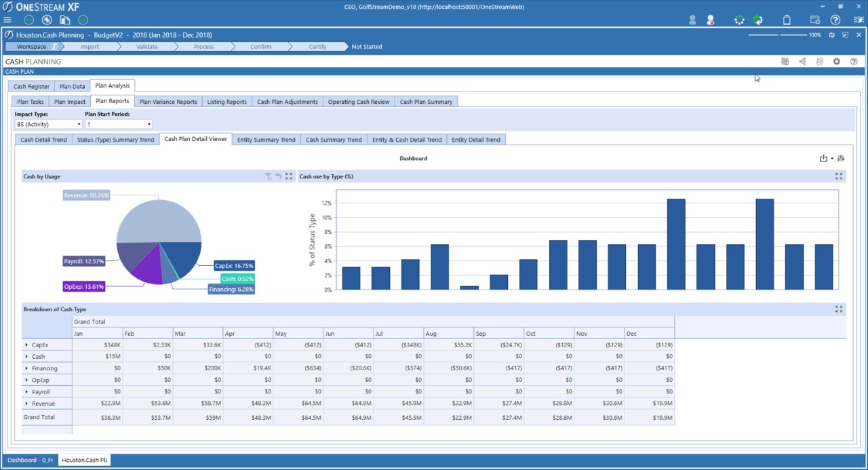The image size is (868, 470).
Task: Select the Cash Detail Trend tab
Action: [43, 140]
